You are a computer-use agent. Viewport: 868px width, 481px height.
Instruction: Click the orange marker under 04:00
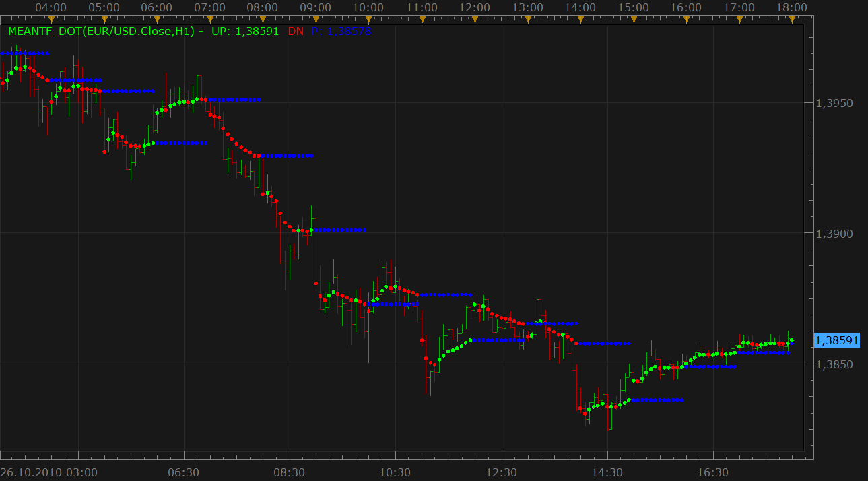point(51,19)
